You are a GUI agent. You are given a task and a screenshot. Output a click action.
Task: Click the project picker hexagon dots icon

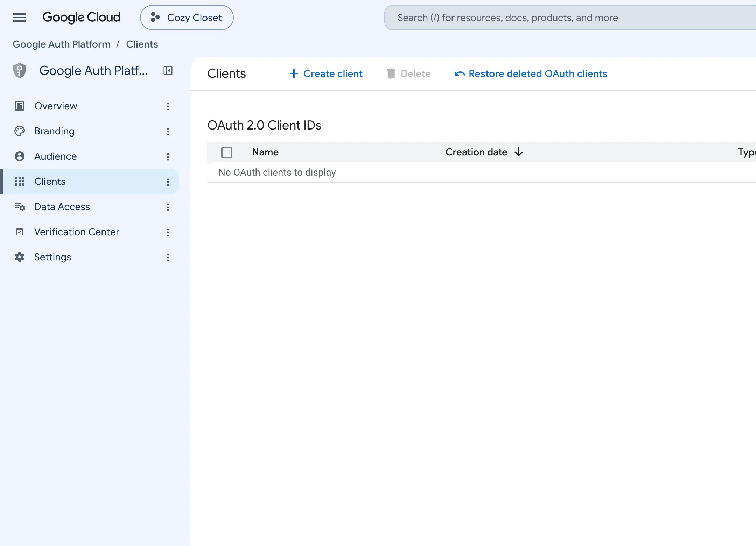click(155, 17)
